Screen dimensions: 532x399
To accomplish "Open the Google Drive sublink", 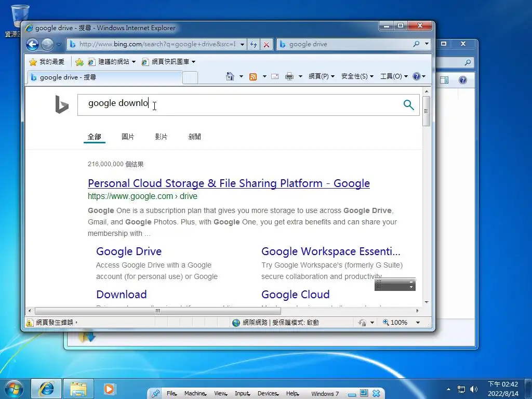I will point(129,251).
